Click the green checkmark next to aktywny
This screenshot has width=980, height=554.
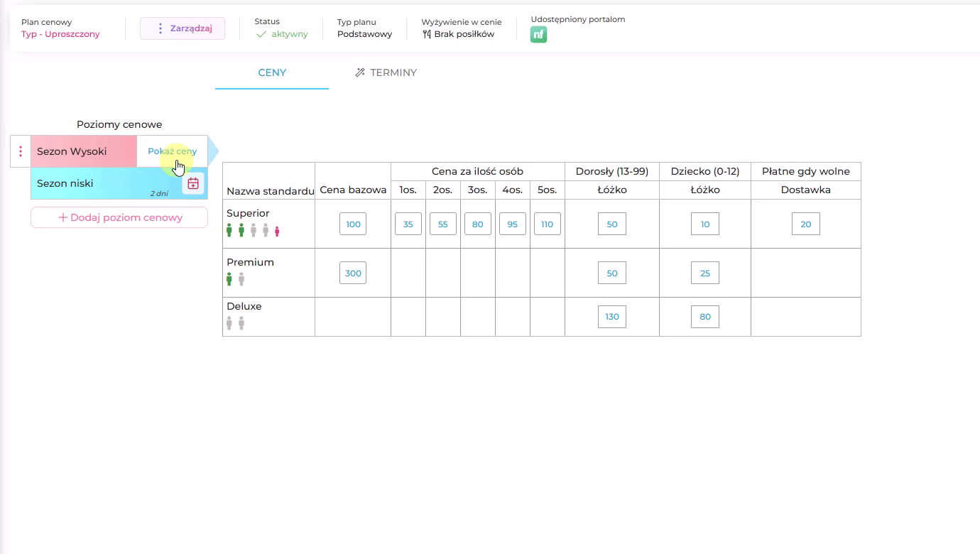261,34
